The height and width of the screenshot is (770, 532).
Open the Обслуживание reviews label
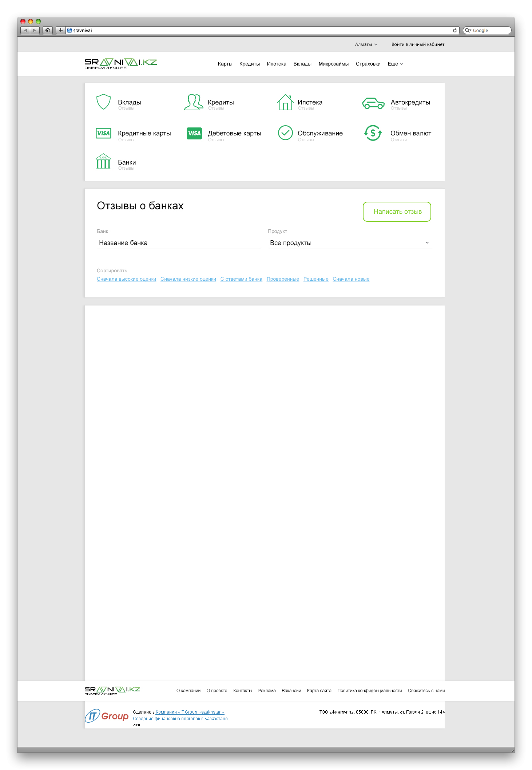click(320, 133)
